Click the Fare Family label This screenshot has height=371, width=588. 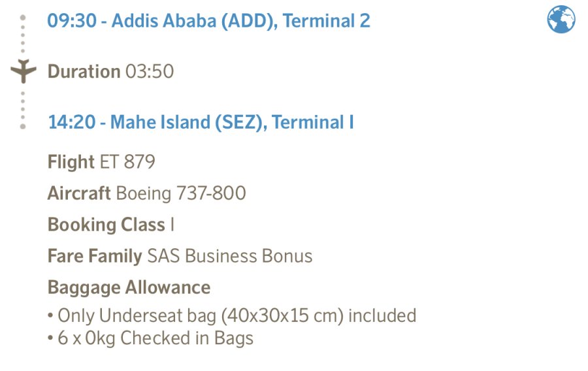pos(94,256)
